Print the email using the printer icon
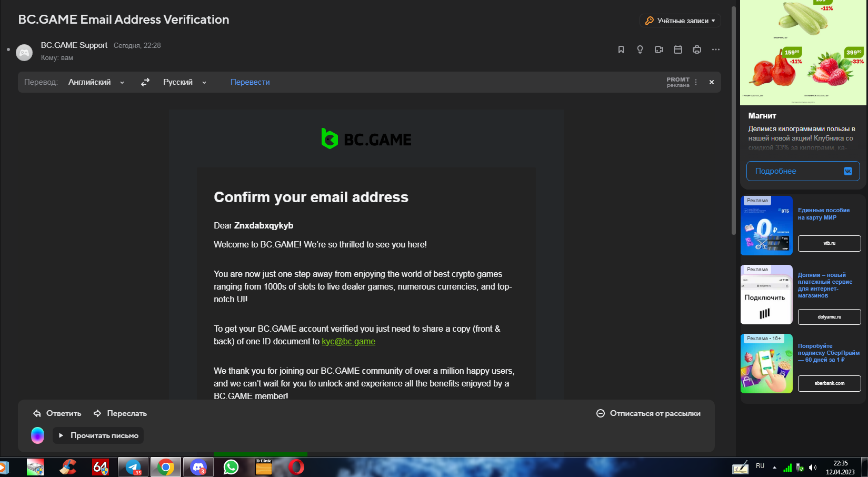The height and width of the screenshot is (477, 868). [697, 49]
